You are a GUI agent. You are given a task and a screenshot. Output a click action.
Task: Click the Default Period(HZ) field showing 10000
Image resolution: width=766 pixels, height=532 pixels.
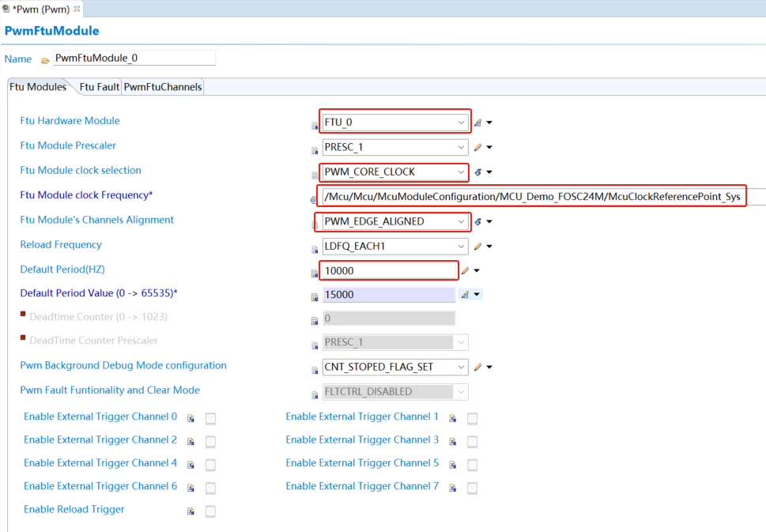pos(387,271)
